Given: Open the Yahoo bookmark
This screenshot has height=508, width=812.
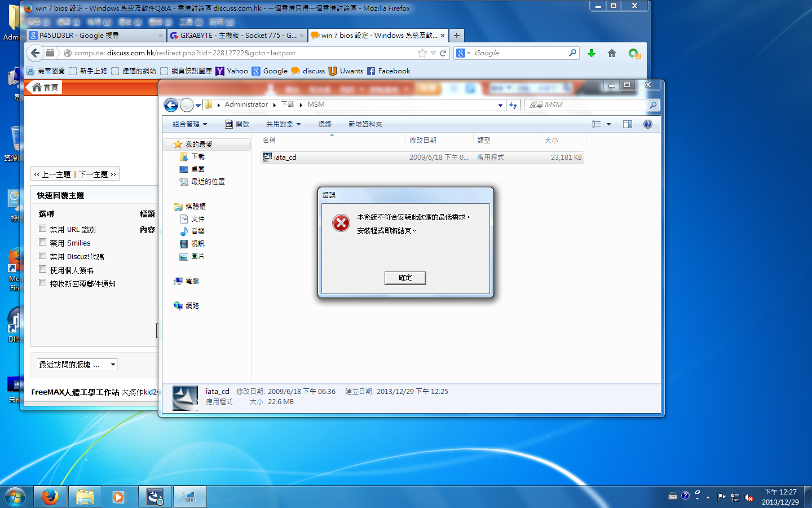Looking at the screenshot, I should click(232, 71).
